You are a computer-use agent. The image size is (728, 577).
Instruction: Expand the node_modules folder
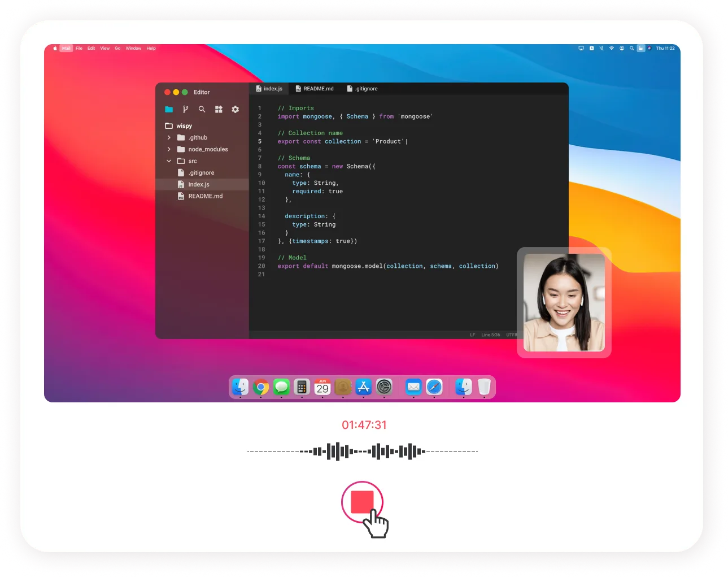point(169,149)
